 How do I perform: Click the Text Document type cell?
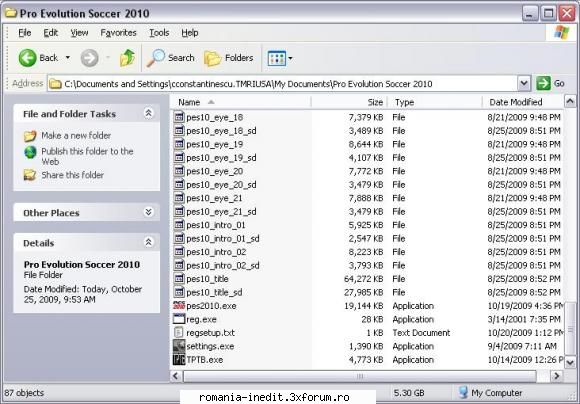(421, 333)
